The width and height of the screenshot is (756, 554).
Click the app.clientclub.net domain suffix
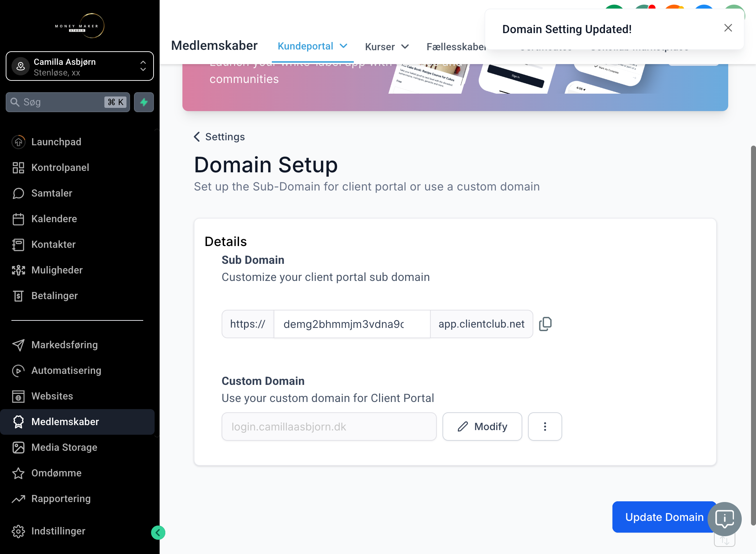[x=482, y=324]
